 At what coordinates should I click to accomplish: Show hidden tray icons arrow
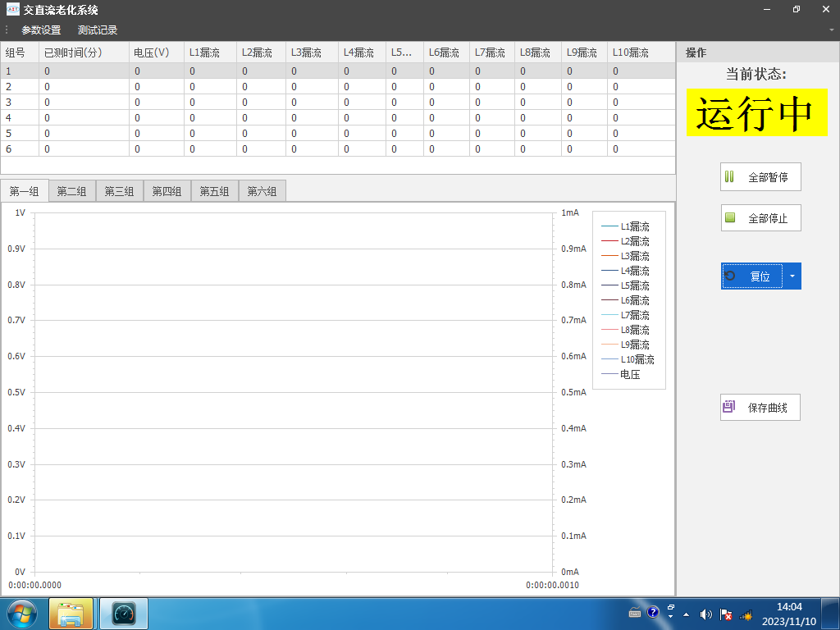[687, 614]
